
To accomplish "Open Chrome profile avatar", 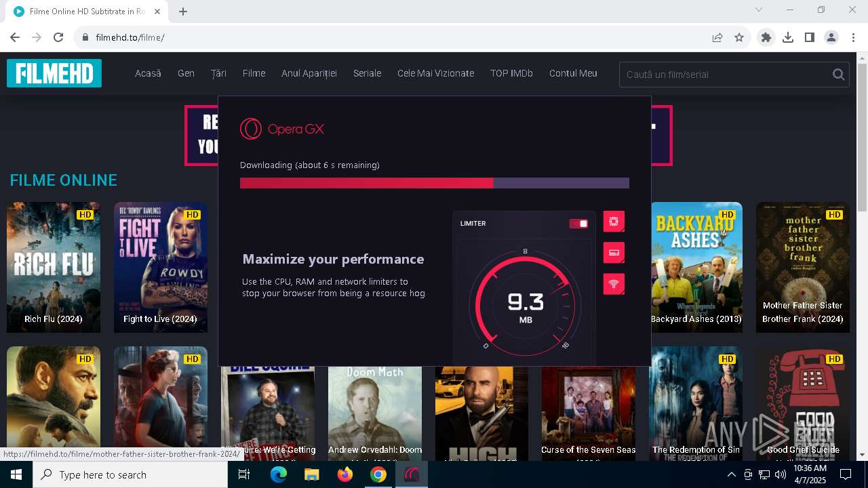I will click(831, 37).
